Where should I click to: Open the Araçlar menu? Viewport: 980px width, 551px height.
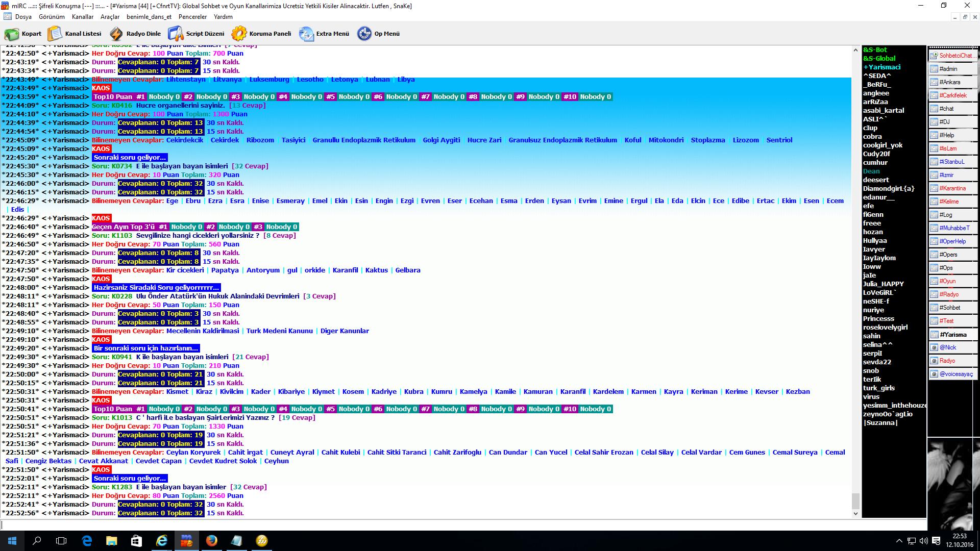pos(110,17)
